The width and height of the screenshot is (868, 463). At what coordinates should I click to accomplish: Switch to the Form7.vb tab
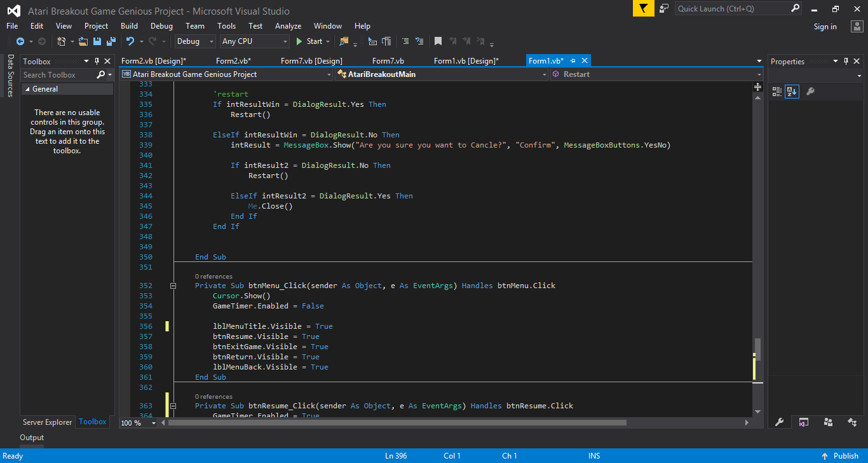(388, 61)
